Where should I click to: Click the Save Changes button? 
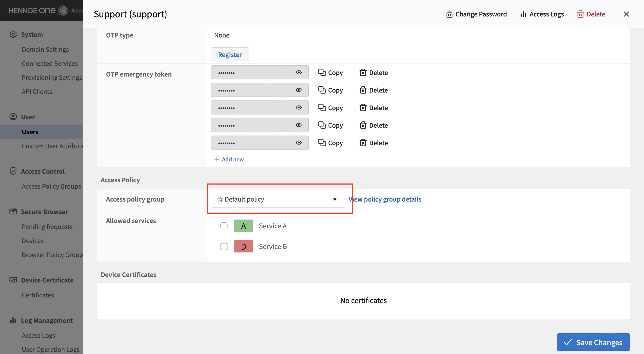(x=593, y=342)
